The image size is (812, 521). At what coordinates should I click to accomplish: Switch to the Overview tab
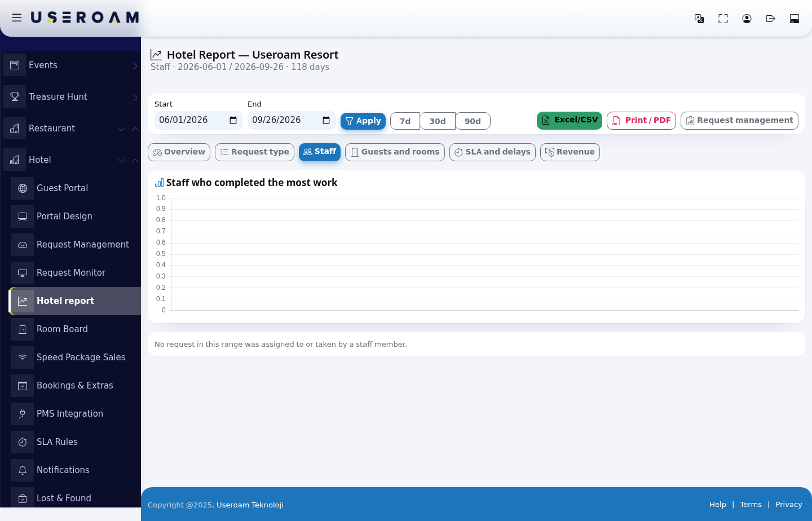click(x=179, y=152)
